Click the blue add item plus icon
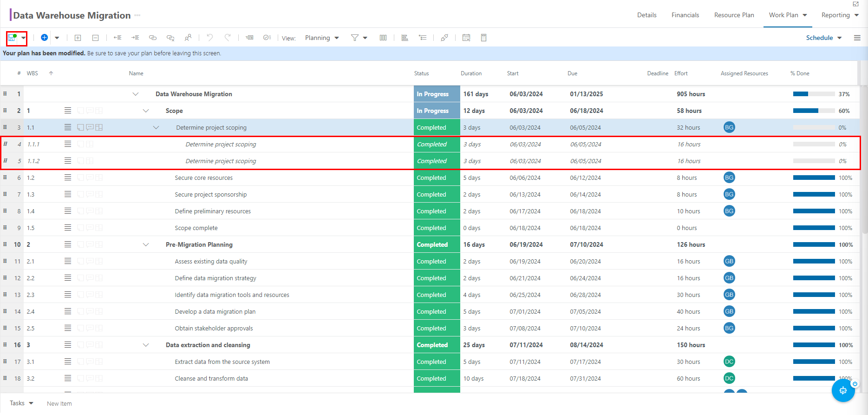The height and width of the screenshot is (415, 868). 44,38
